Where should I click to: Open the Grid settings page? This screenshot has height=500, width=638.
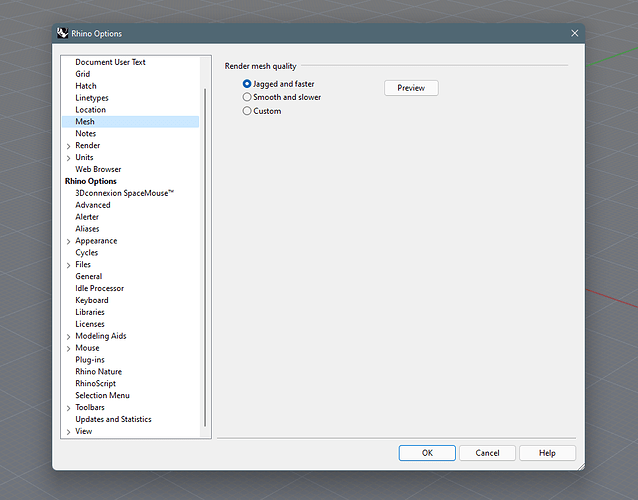(83, 74)
